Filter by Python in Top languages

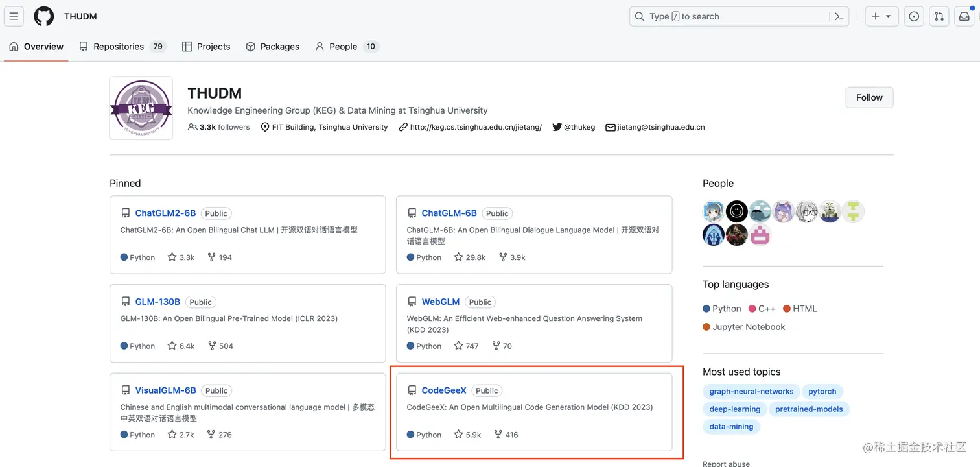pos(722,309)
